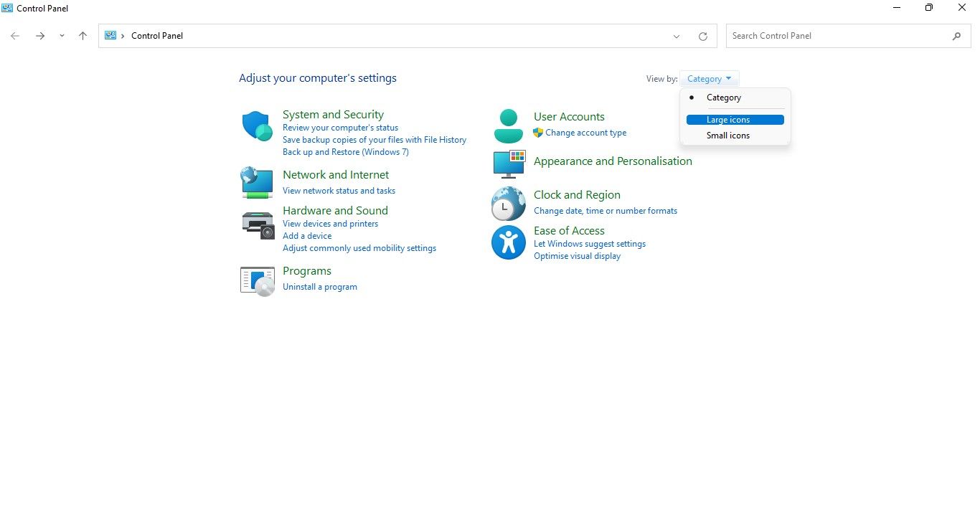This screenshot has width=980, height=507.
Task: Click the Network and Internet globe icon
Action: click(x=257, y=182)
